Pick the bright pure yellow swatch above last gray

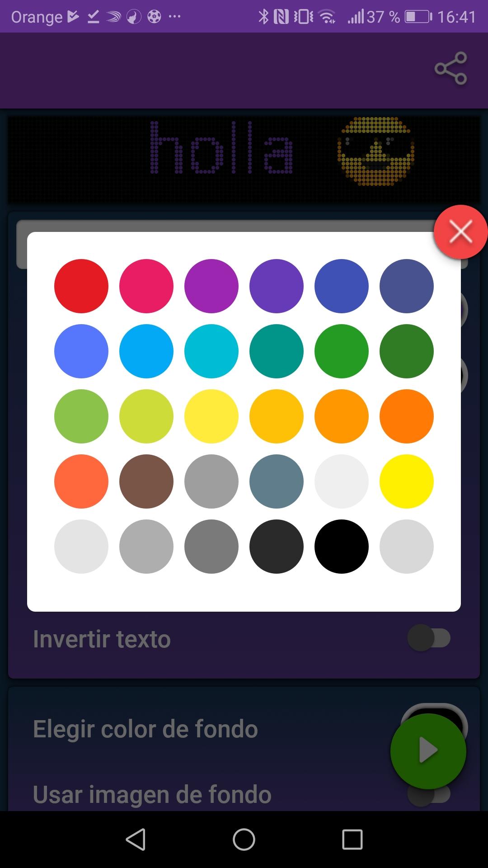407,481
